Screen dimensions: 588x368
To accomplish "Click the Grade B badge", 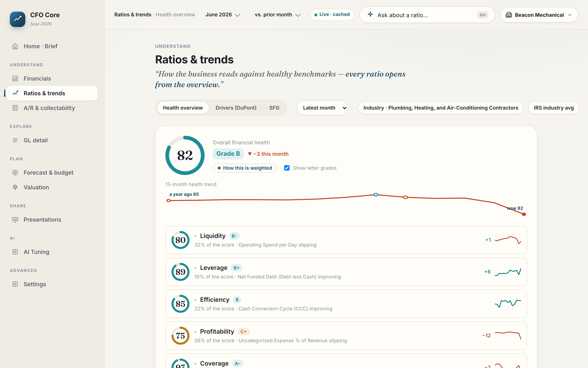I will [228, 154].
